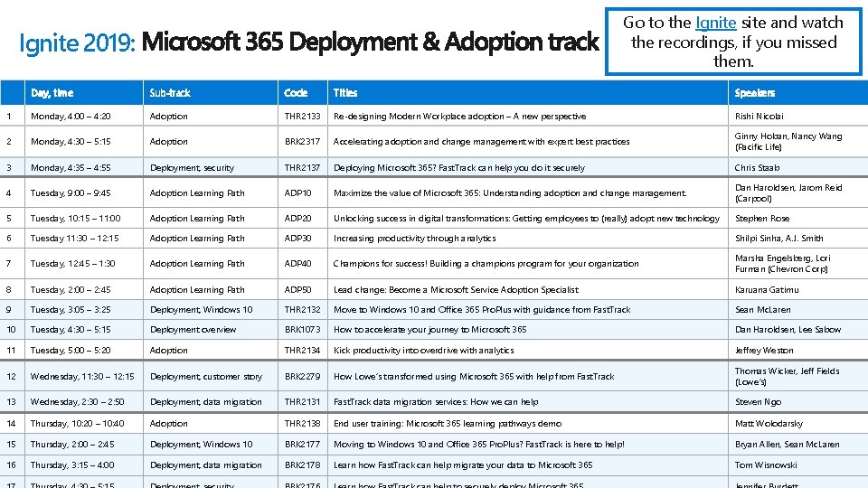The width and height of the screenshot is (868, 488).
Task: Open the Ignite site link
Action: (715, 23)
